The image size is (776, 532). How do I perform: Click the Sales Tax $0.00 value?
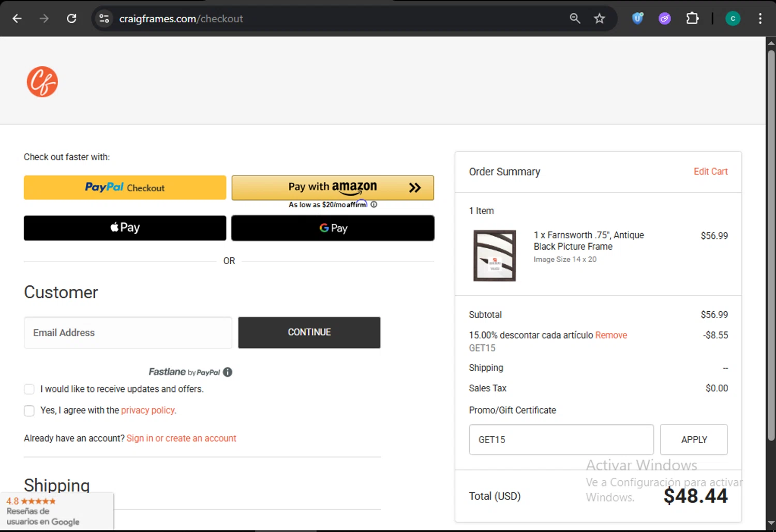717,388
